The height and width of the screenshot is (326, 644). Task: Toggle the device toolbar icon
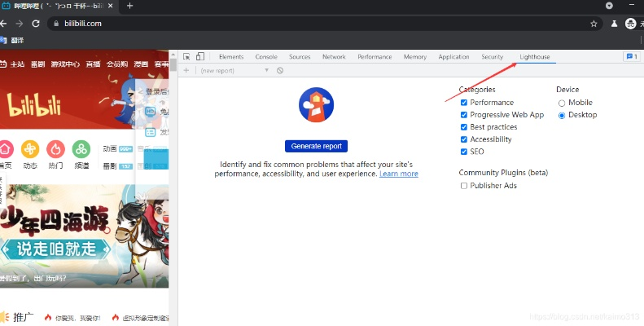[x=199, y=57]
